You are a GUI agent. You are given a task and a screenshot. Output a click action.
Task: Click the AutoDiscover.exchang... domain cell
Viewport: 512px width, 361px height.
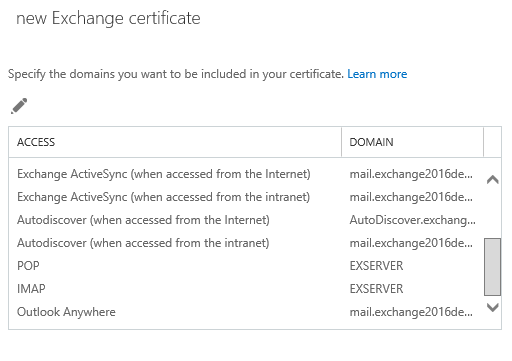coord(412,220)
